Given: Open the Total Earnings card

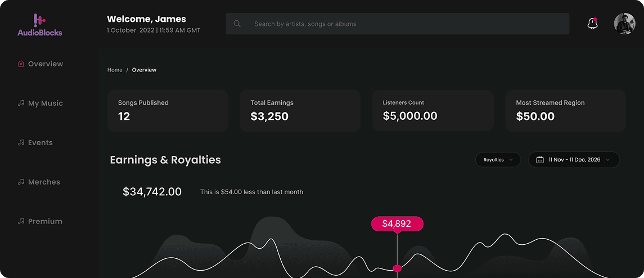Looking at the screenshot, I should coord(300,111).
